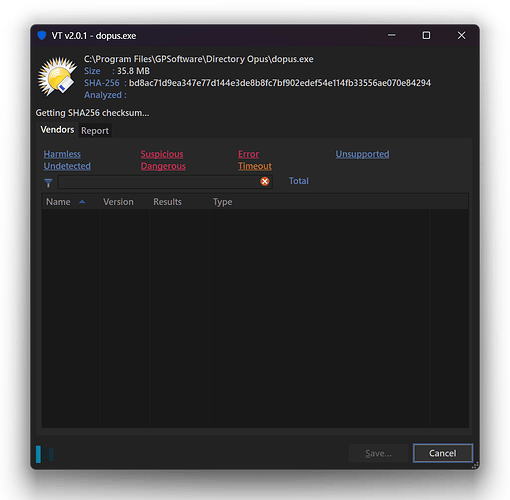Image resolution: width=510 pixels, height=500 pixels.
Task: Click the Save... button
Action: coord(378,453)
